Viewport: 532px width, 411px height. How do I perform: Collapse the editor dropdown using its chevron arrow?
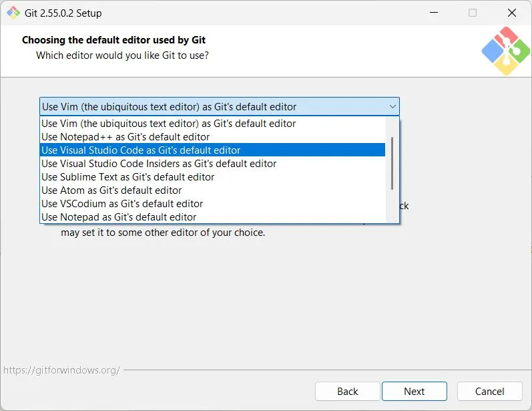tap(392, 107)
